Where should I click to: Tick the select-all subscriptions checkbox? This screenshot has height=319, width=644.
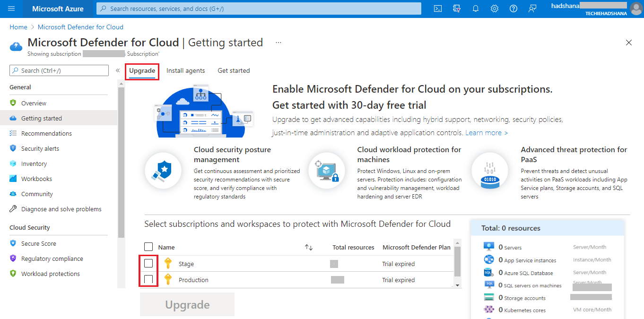[148, 247]
